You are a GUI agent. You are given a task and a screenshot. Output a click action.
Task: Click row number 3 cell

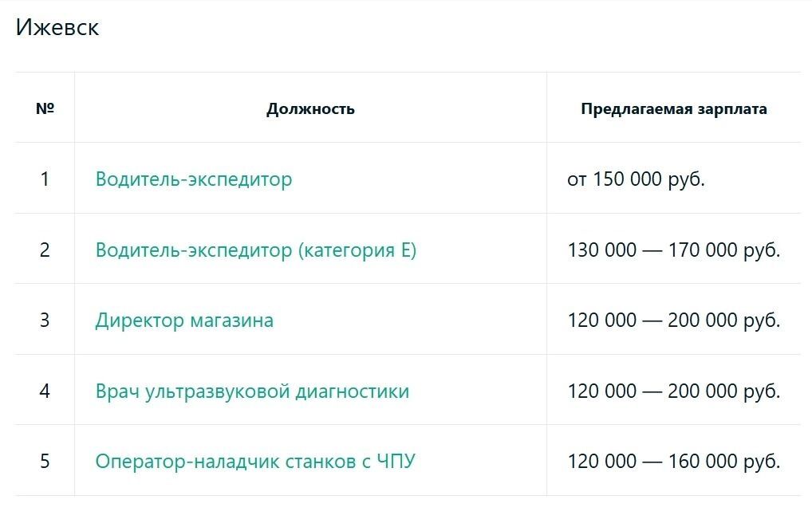tap(45, 321)
